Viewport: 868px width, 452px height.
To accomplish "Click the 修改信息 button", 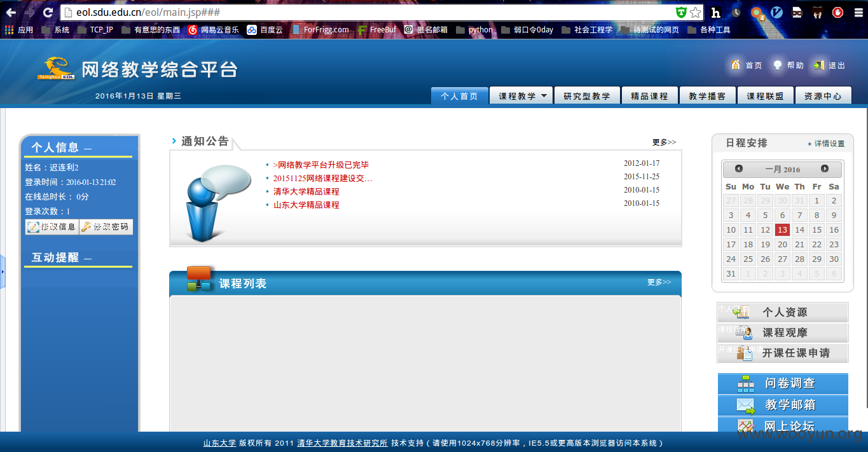I will [52, 227].
